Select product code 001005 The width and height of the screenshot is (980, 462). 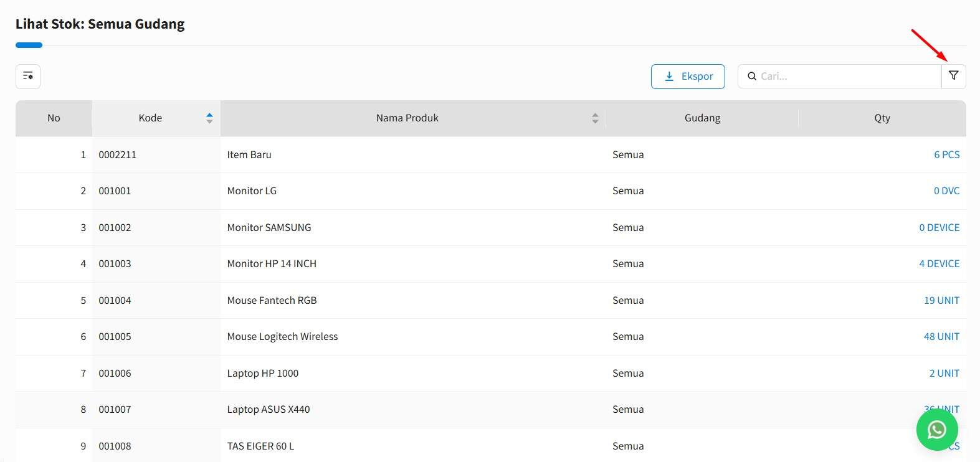tap(115, 336)
